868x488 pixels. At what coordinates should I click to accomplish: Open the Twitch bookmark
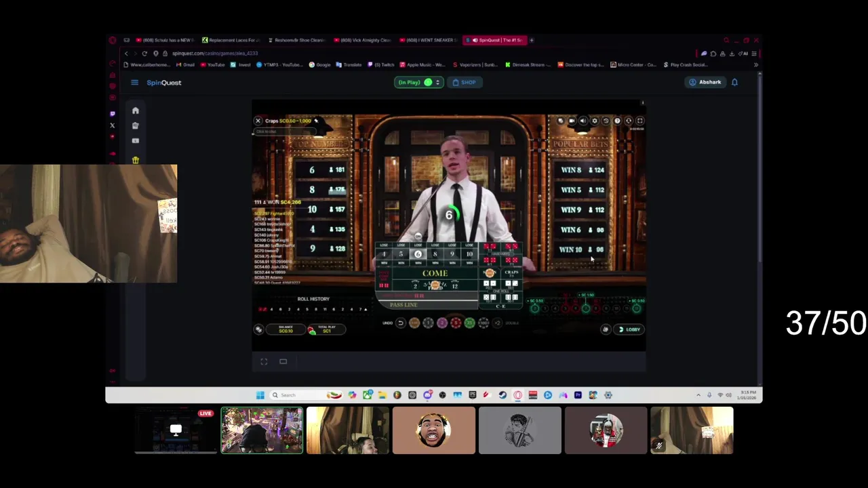[x=381, y=65]
